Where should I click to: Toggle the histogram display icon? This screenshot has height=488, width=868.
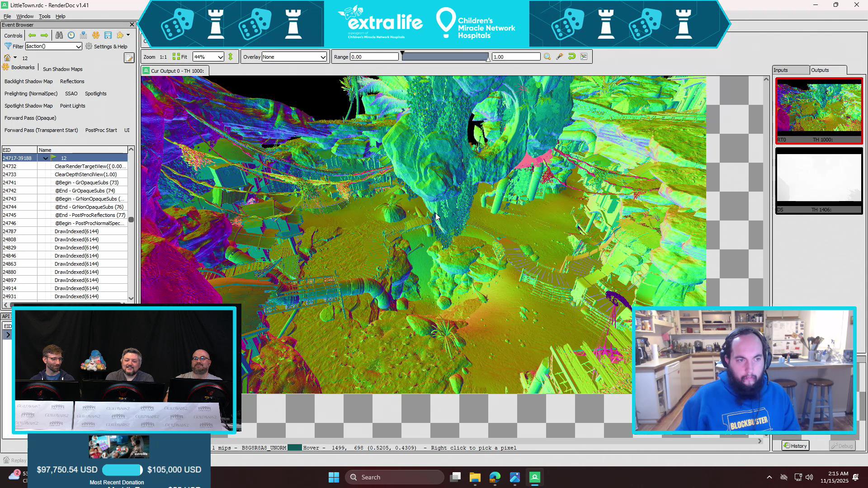point(584,56)
